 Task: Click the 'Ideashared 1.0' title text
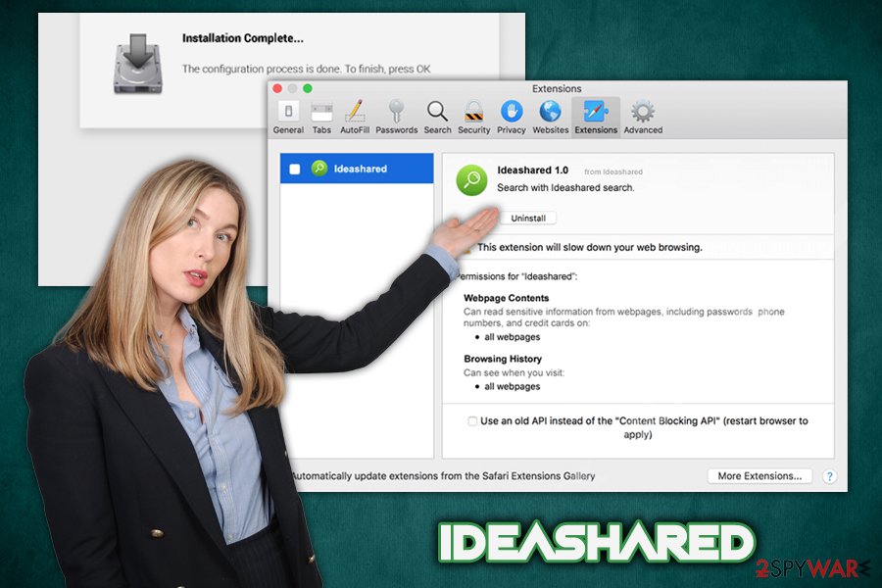point(532,170)
